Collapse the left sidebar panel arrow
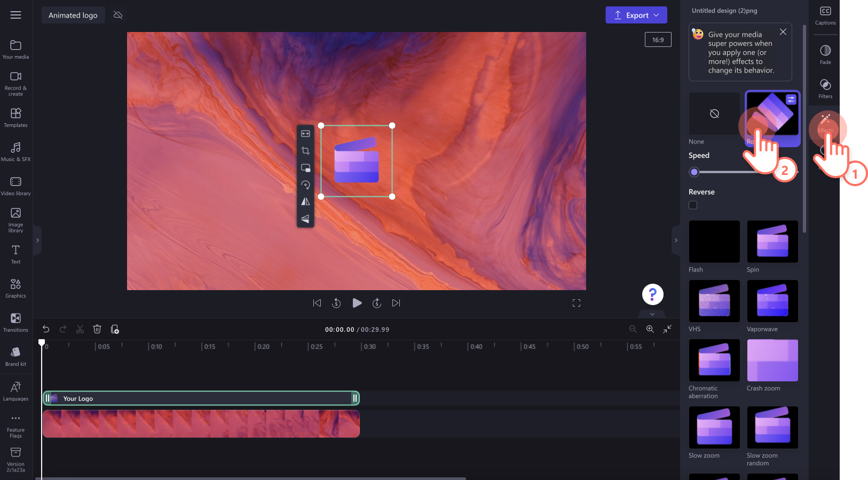Viewport: 868px width, 480px height. pos(37,241)
